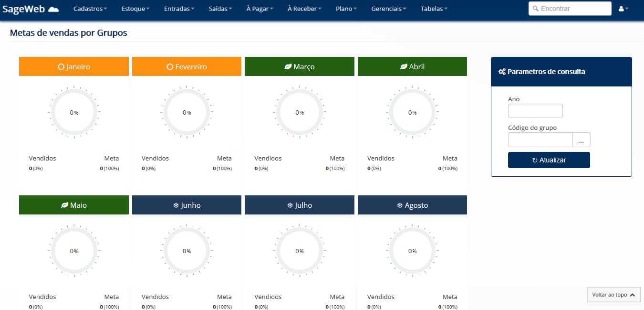The height and width of the screenshot is (310, 644).
Task: Click the Agosto progress gauge
Action: 412,251
